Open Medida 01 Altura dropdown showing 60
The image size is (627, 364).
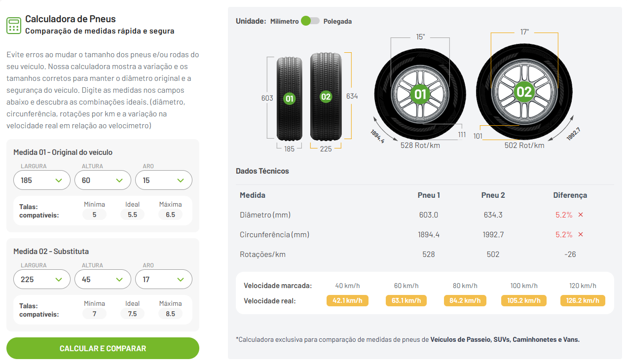tap(103, 180)
